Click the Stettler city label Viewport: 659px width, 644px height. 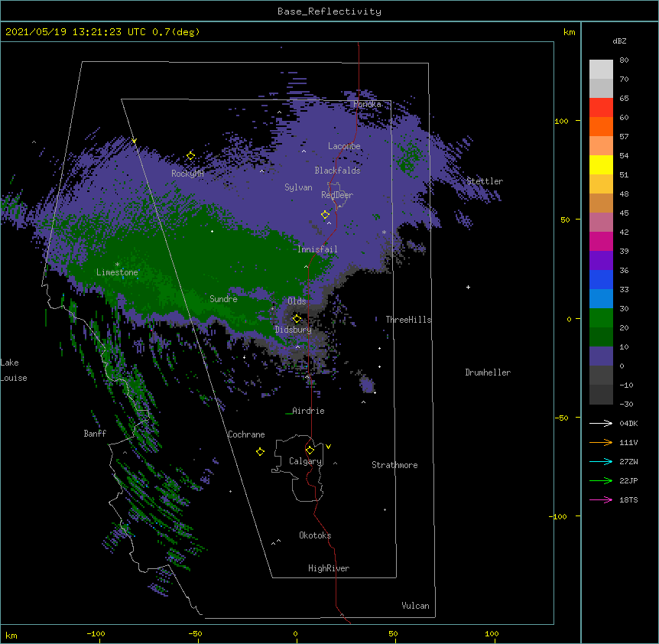[x=485, y=181]
